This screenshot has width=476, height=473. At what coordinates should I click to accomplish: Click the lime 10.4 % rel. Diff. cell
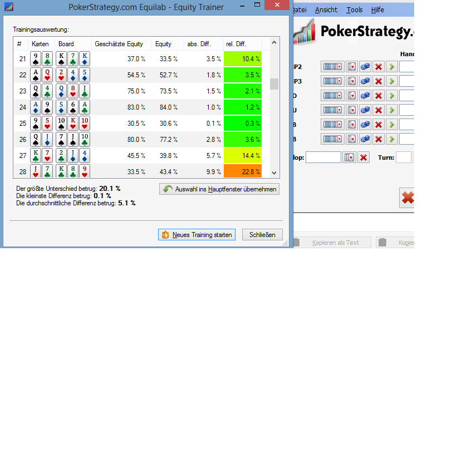(243, 59)
